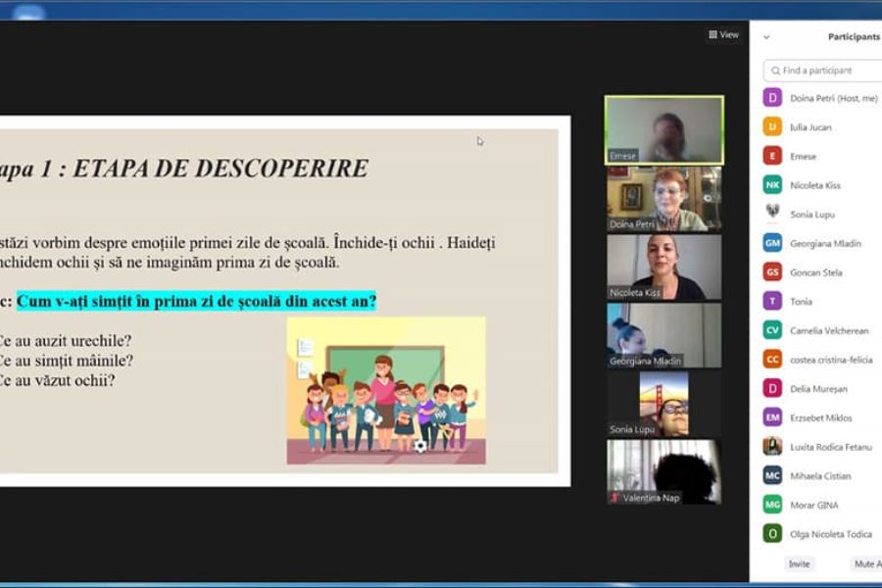Select Nicoleta Kiss's NK avatar icon
Viewport: 882px width, 588px height.
tap(772, 184)
